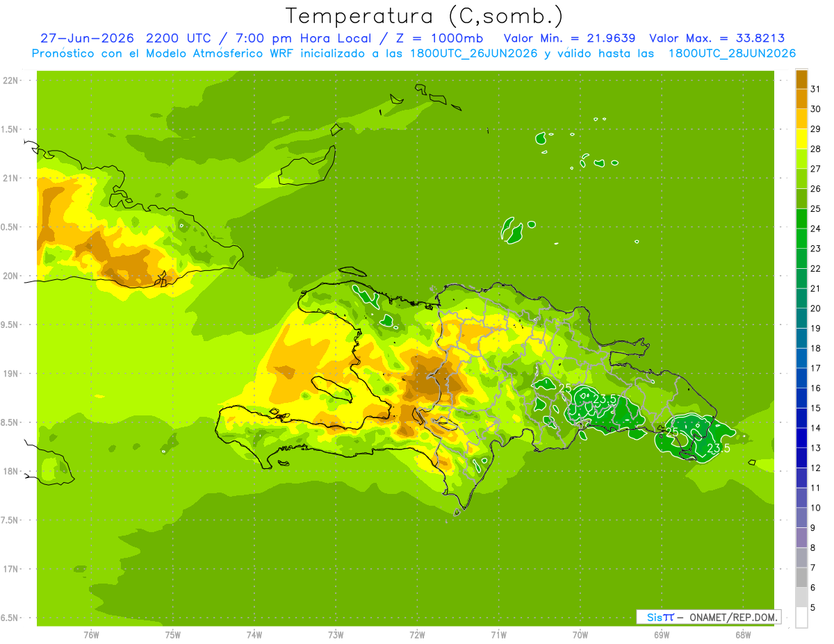The height and width of the screenshot is (644, 834).
Task: Click the '18N' latitude label
Action: click(x=10, y=471)
